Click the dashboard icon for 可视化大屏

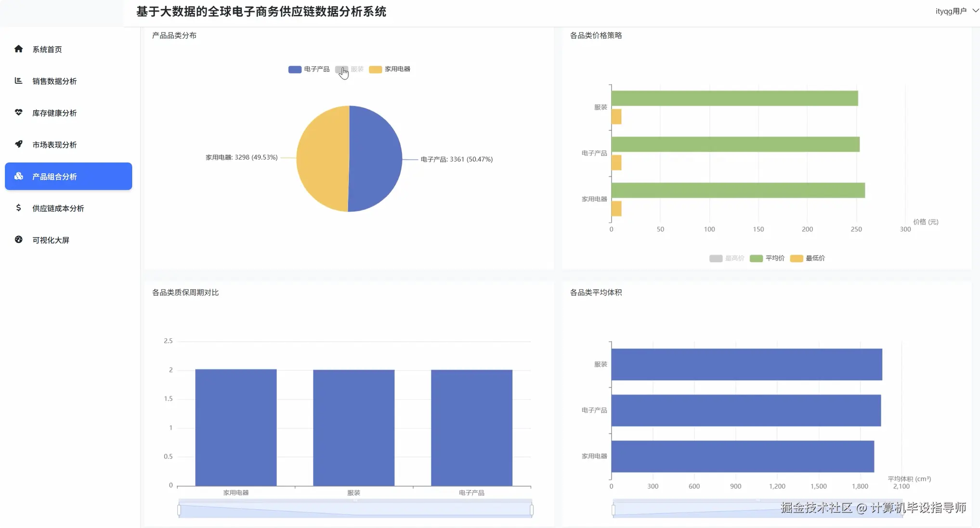[x=19, y=240]
